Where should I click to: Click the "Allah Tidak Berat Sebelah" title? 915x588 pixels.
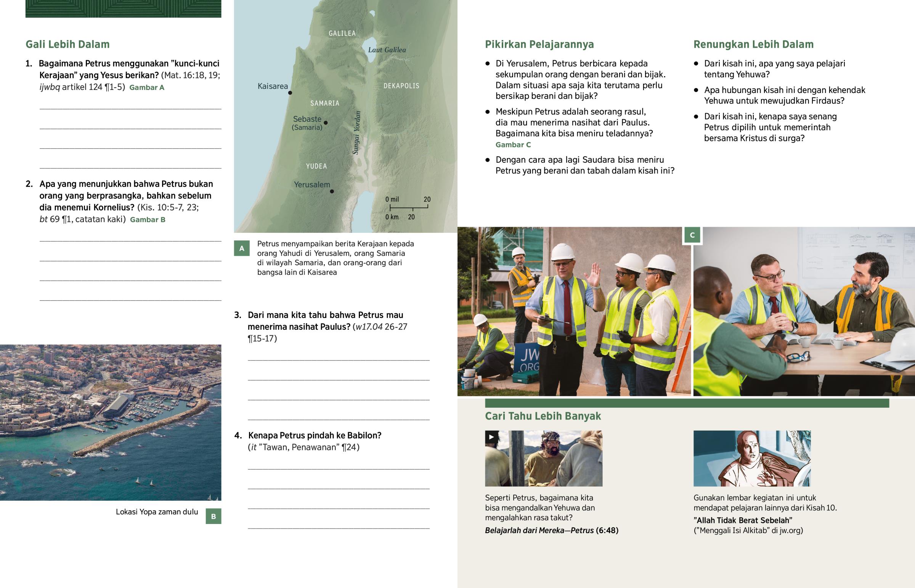pos(743,521)
